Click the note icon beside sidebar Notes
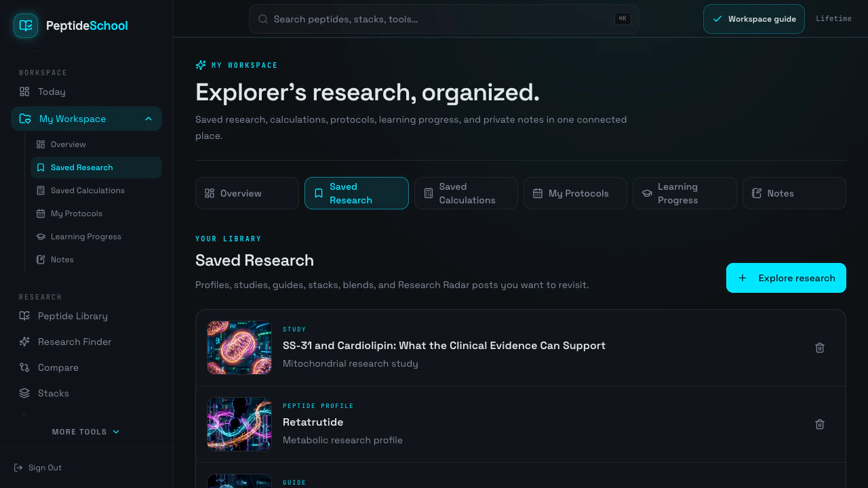The width and height of the screenshot is (868, 488). tap(41, 260)
